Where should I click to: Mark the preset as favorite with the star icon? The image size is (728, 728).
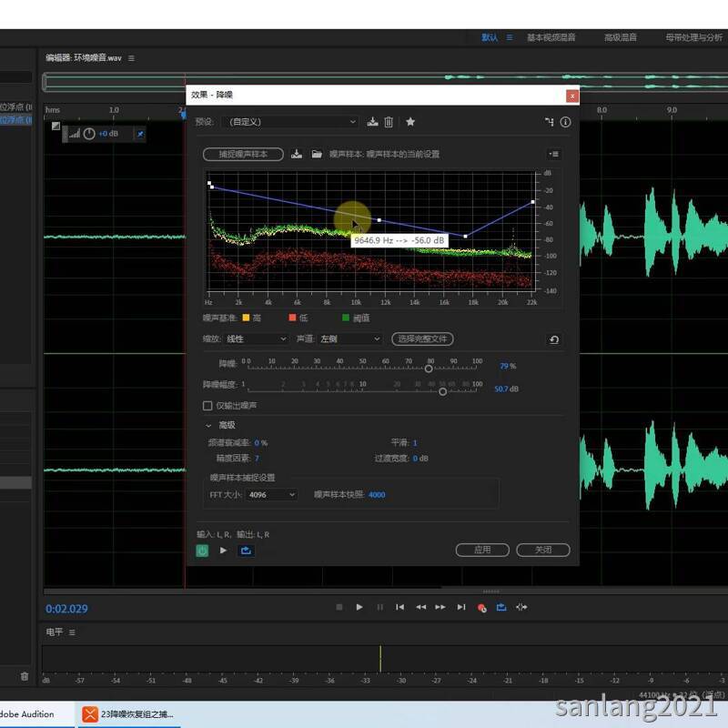coord(410,122)
